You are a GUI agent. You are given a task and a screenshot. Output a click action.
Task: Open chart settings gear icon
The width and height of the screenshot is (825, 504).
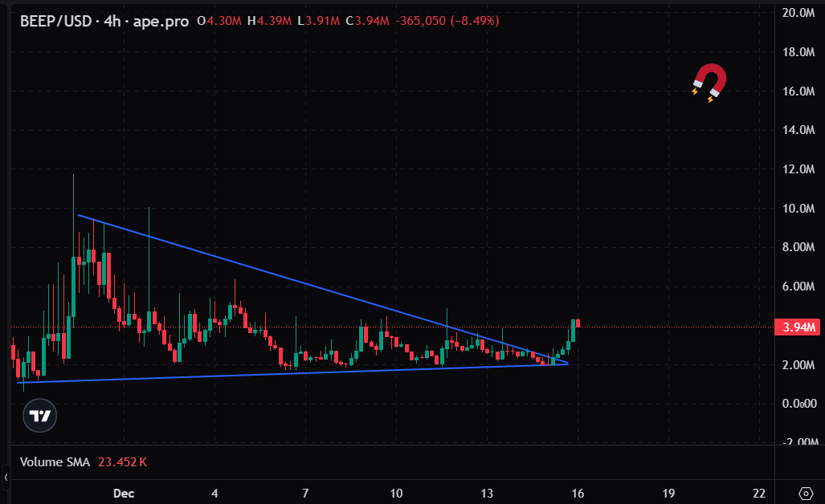[x=806, y=493]
